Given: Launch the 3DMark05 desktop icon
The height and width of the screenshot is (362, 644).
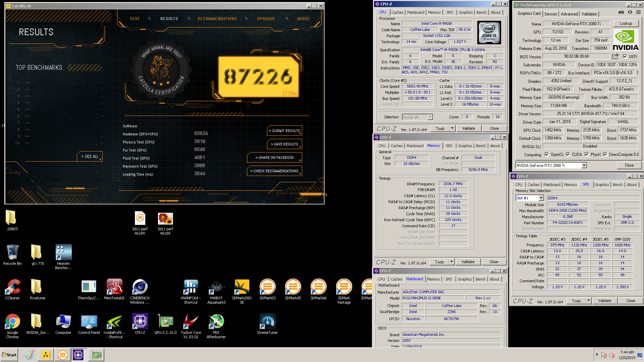Looking at the screenshot, I should [293, 289].
